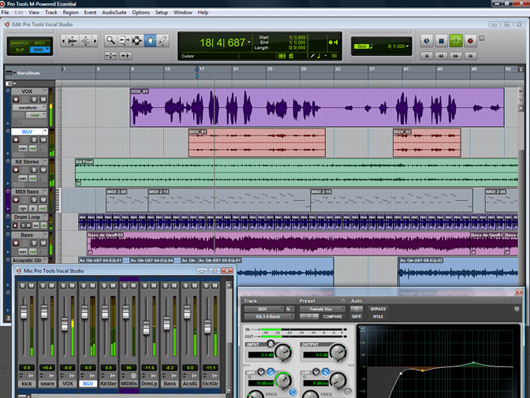Record-enable the VOX track
Screen dimensions: 530x398
16,99
